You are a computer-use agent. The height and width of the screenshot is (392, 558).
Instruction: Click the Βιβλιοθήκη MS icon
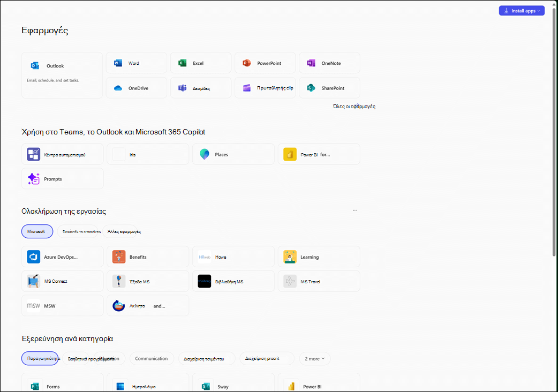[204, 281]
